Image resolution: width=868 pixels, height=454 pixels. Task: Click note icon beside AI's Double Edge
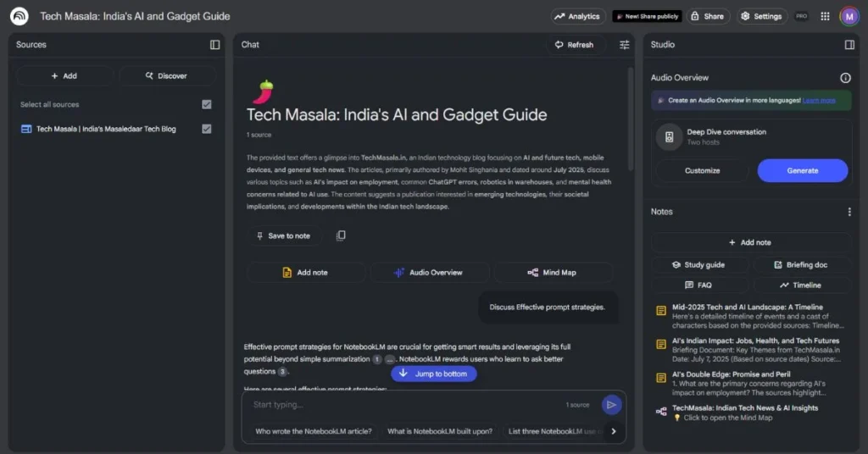click(661, 378)
